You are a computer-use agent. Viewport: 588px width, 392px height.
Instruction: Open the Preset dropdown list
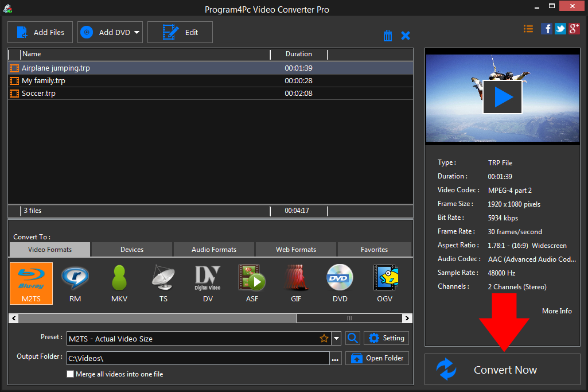point(337,338)
